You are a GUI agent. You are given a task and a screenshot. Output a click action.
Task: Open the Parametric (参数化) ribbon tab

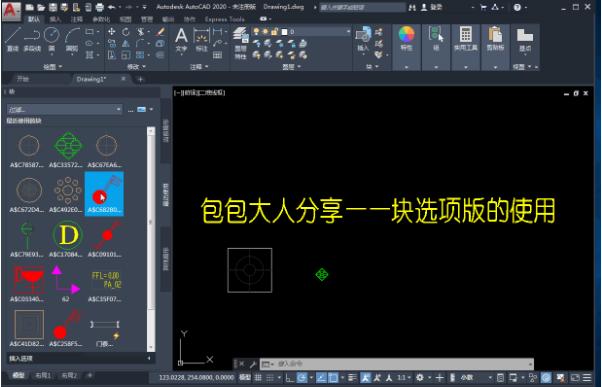pyautogui.click(x=101, y=19)
